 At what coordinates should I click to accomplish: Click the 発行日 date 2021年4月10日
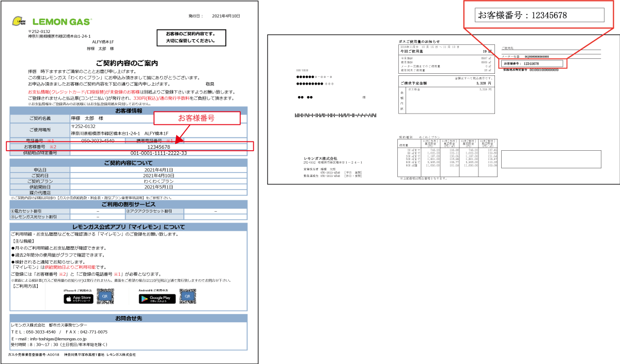click(227, 16)
